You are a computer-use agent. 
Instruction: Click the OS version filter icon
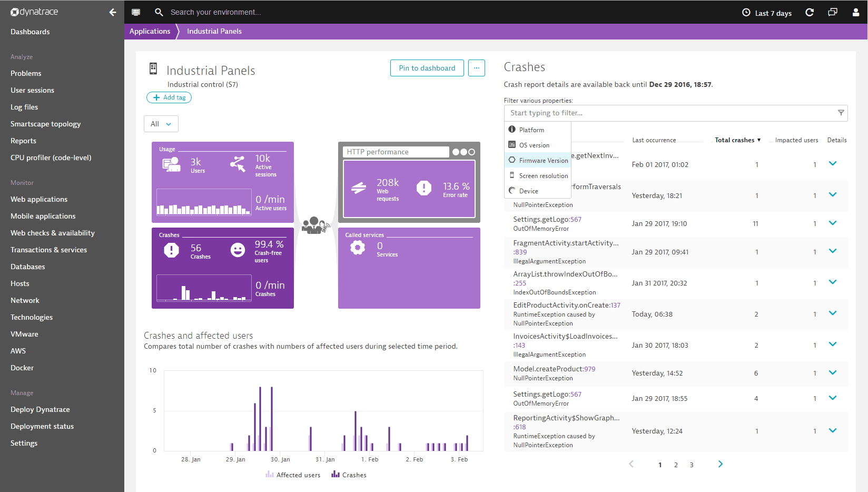(512, 145)
